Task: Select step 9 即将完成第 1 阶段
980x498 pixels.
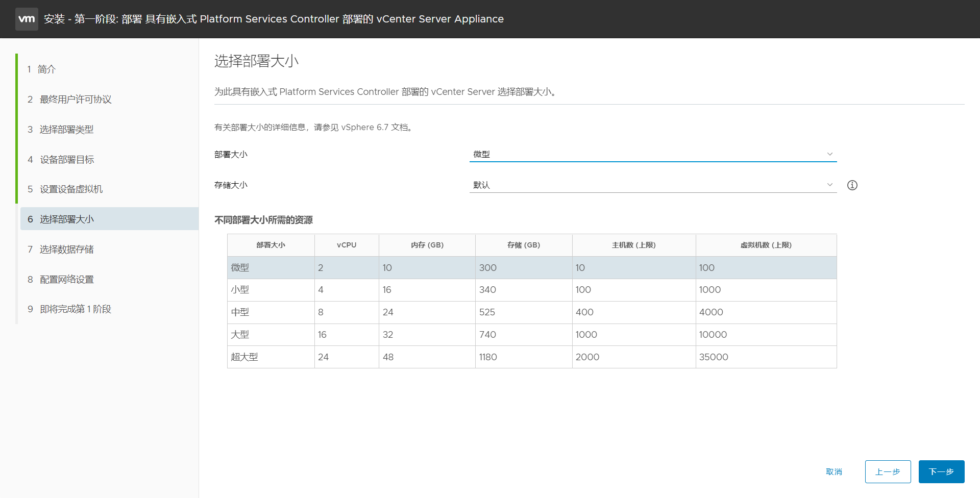Action: [69, 309]
